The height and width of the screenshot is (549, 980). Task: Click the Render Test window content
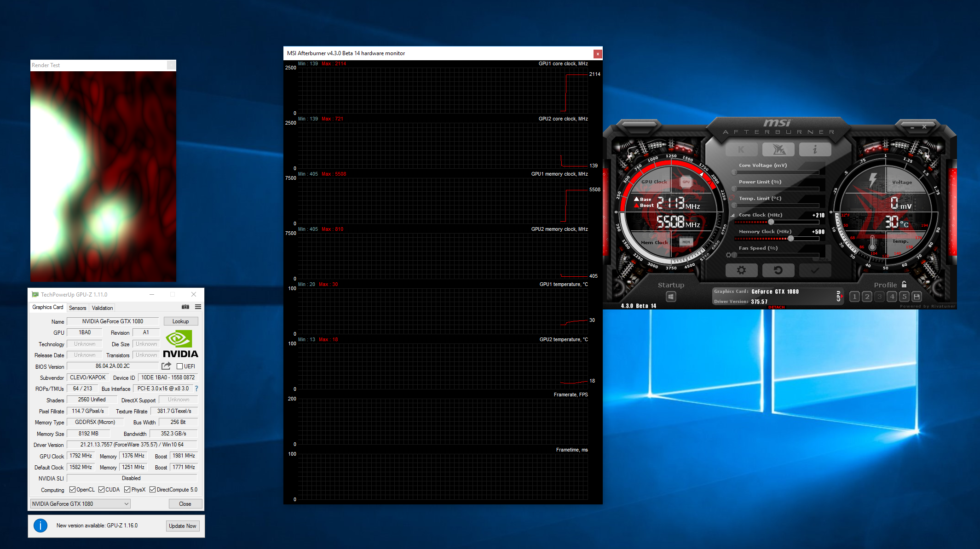coord(103,177)
